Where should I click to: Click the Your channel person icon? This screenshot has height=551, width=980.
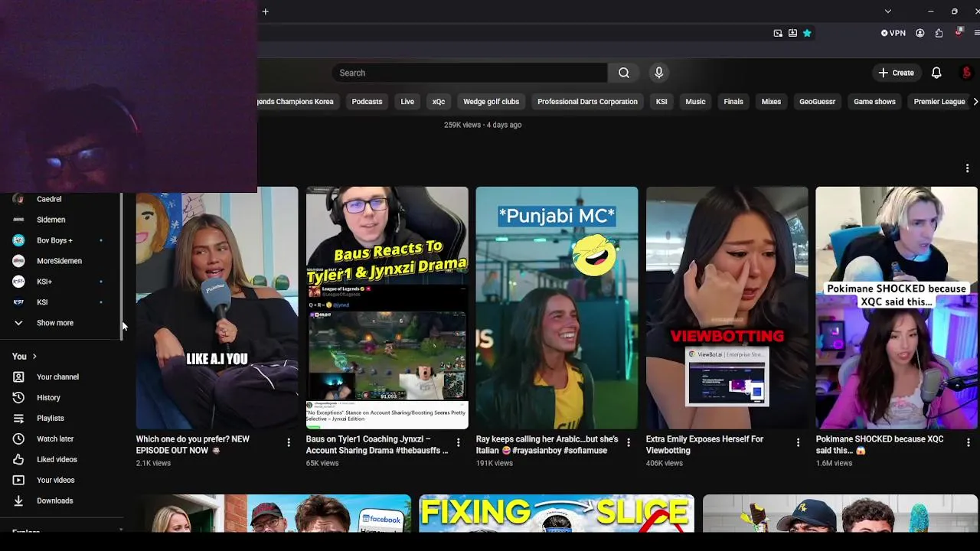[19, 377]
